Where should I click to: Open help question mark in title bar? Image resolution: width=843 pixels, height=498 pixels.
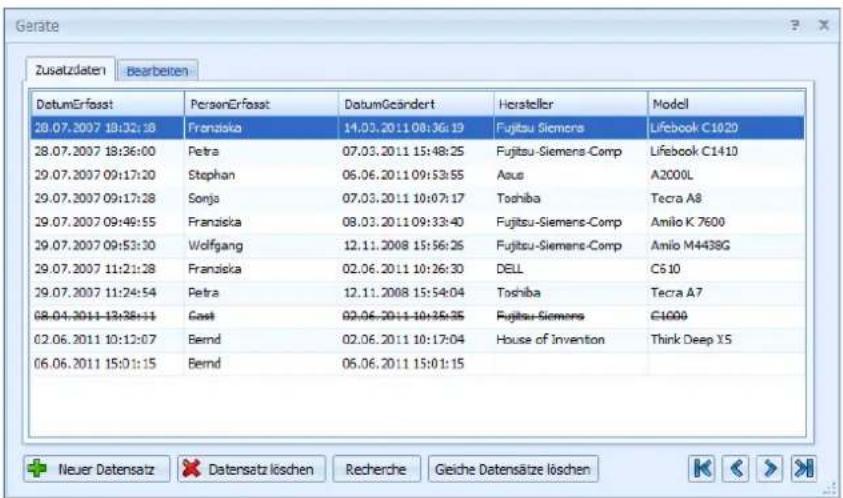pos(795,25)
